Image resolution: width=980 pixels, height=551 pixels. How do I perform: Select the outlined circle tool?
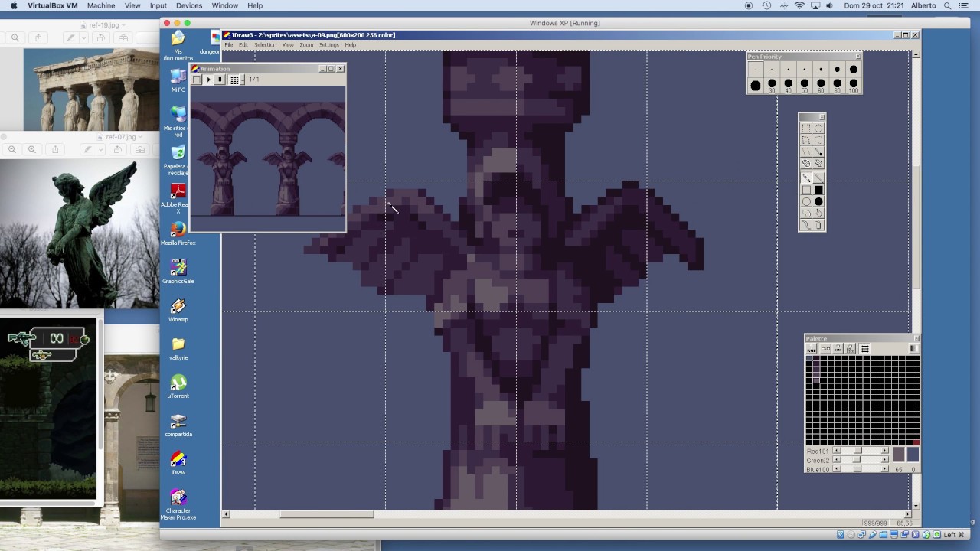point(806,201)
